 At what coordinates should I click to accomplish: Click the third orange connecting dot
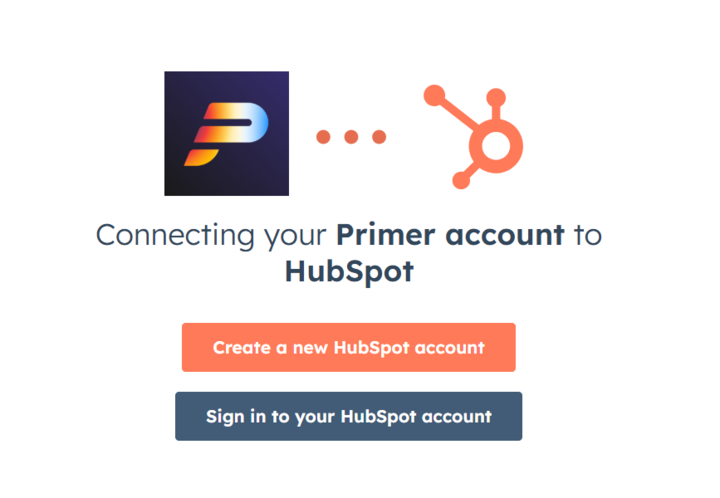[379, 137]
